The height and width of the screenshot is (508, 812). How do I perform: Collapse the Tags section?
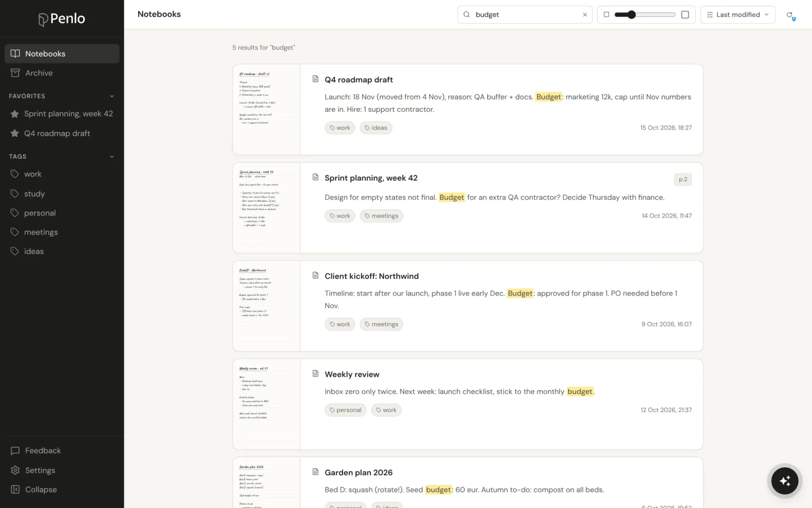pyautogui.click(x=112, y=156)
